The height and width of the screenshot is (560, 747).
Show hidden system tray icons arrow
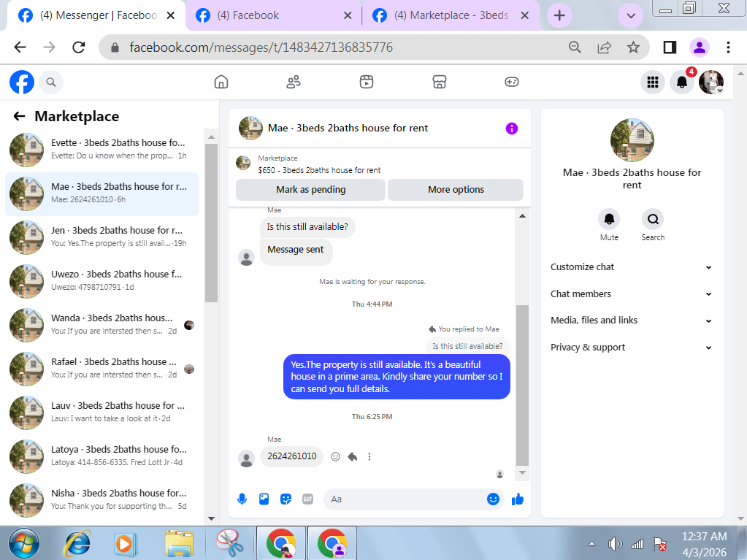[x=591, y=543]
